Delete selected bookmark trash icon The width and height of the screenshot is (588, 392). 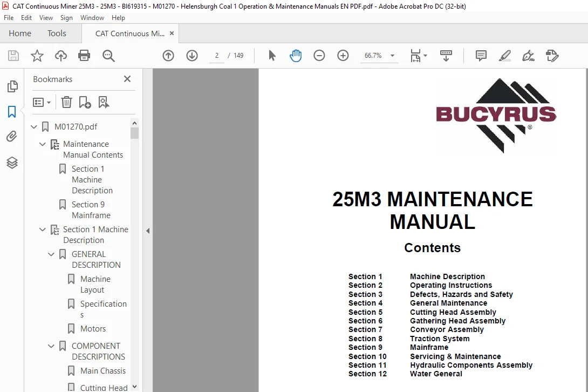(66, 102)
